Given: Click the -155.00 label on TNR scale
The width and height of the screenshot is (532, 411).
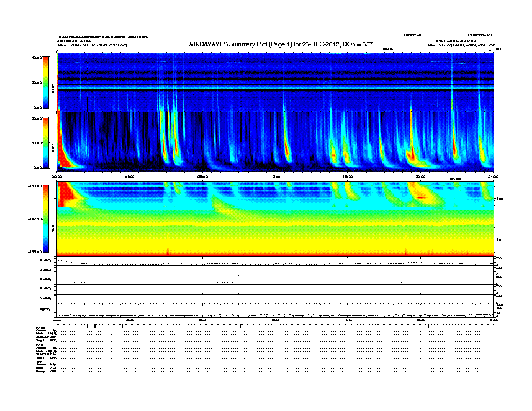Looking at the screenshot, I should click(x=35, y=252).
